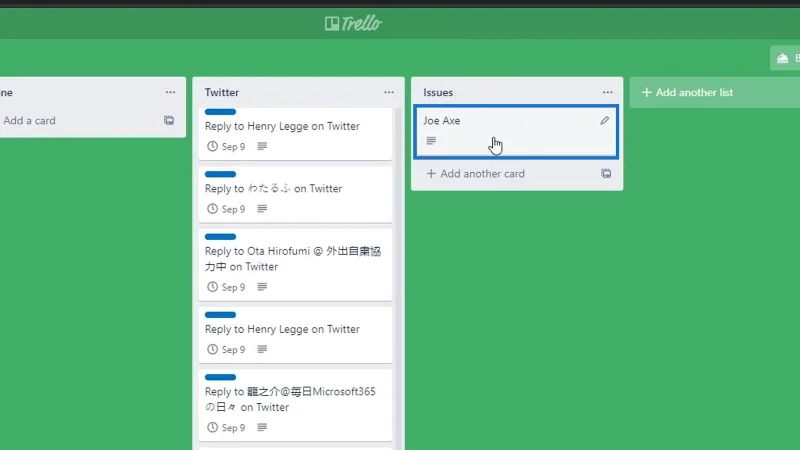Open the Reply to 龍之介 Microsoft365 card
Viewport: 800px width, 450px height.
[295, 405]
